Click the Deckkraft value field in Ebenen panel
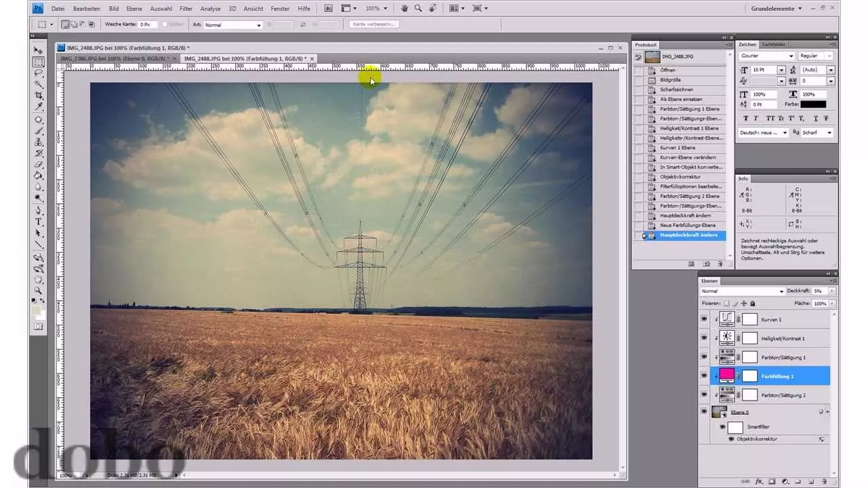 tap(818, 291)
